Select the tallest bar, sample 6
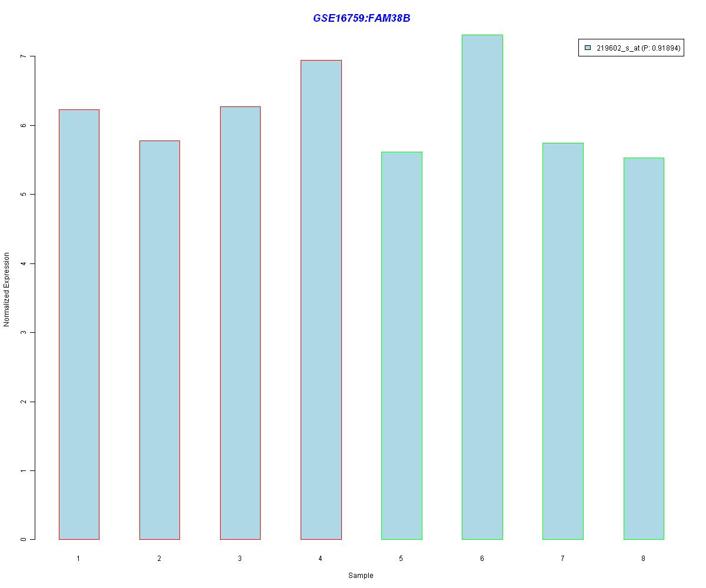The width and height of the screenshot is (706, 588). 482,287
